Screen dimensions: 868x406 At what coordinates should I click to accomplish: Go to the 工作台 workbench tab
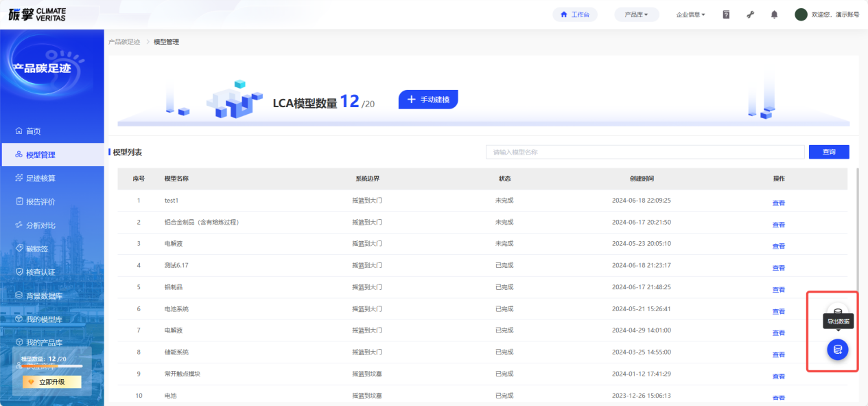point(575,14)
